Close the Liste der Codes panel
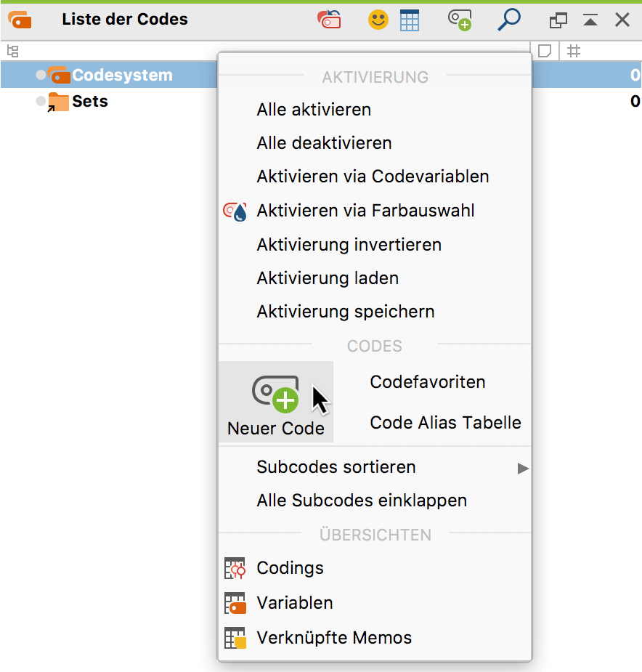This screenshot has width=642, height=672. (x=622, y=20)
